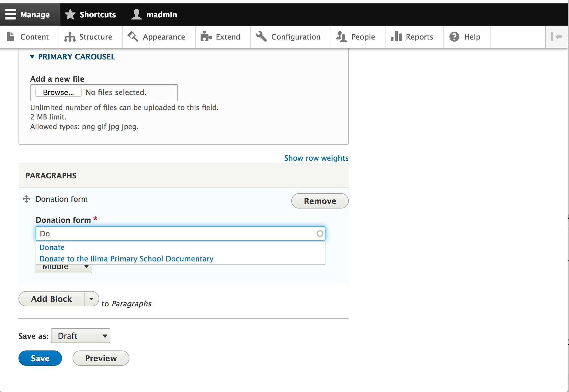
Task: Click the Configuration wrench icon
Action: tap(261, 36)
